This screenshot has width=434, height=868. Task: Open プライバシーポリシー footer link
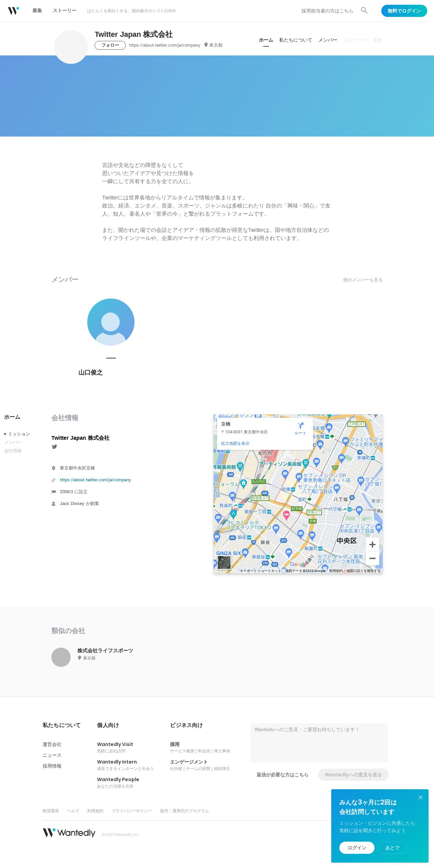pos(132,811)
